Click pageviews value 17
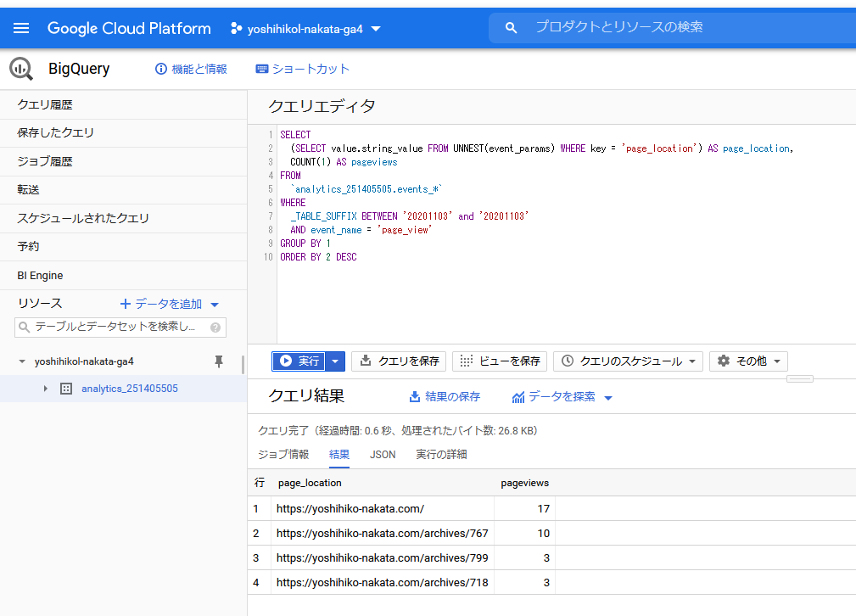856x616 pixels. pos(543,508)
